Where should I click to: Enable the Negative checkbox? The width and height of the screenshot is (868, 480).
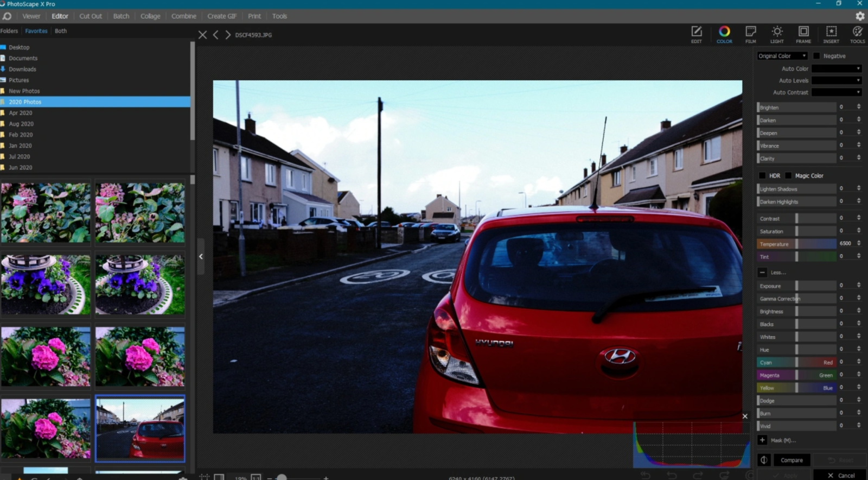click(816, 56)
